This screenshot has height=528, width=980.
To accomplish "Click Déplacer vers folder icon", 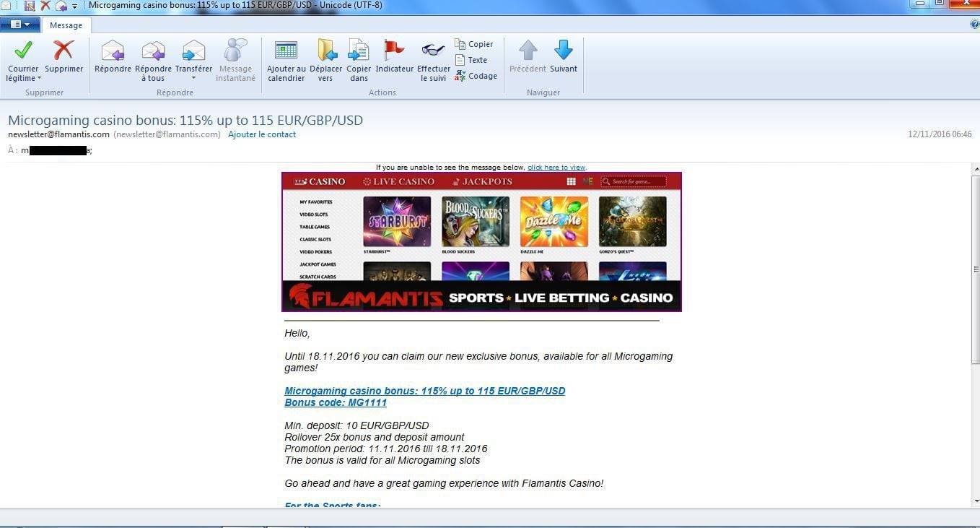I will pos(326,51).
